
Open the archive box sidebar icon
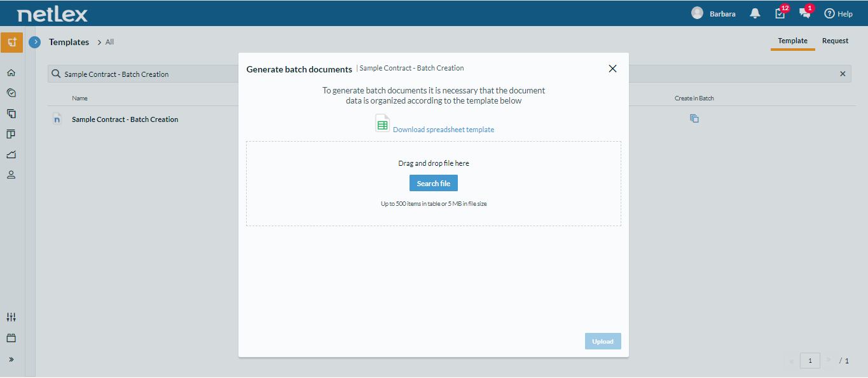coord(11,338)
